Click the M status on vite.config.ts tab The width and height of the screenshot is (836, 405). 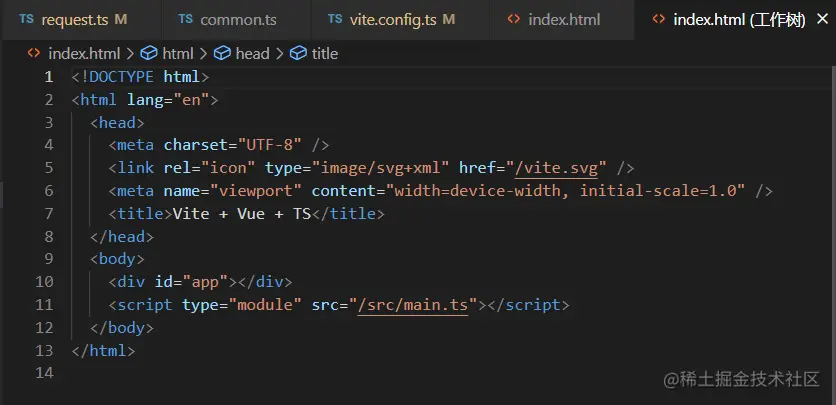[x=449, y=20]
